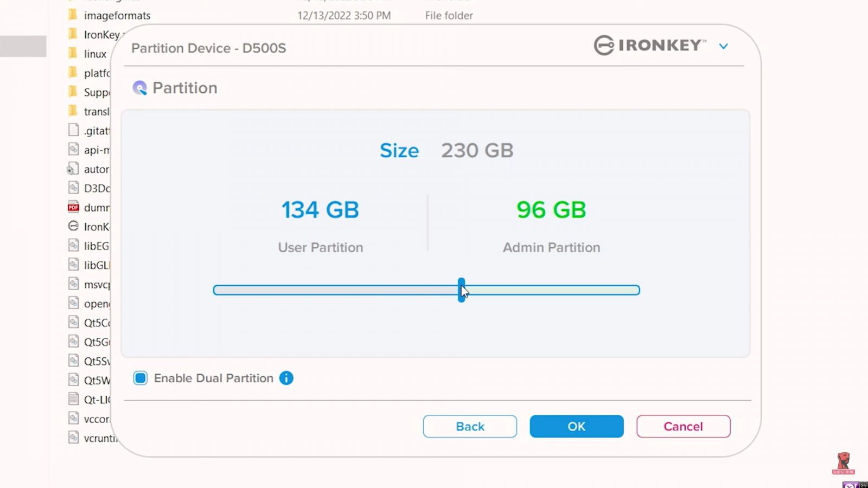Image resolution: width=868 pixels, height=488 pixels.
Task: Open the Dual Partition info icon
Action: click(x=286, y=378)
